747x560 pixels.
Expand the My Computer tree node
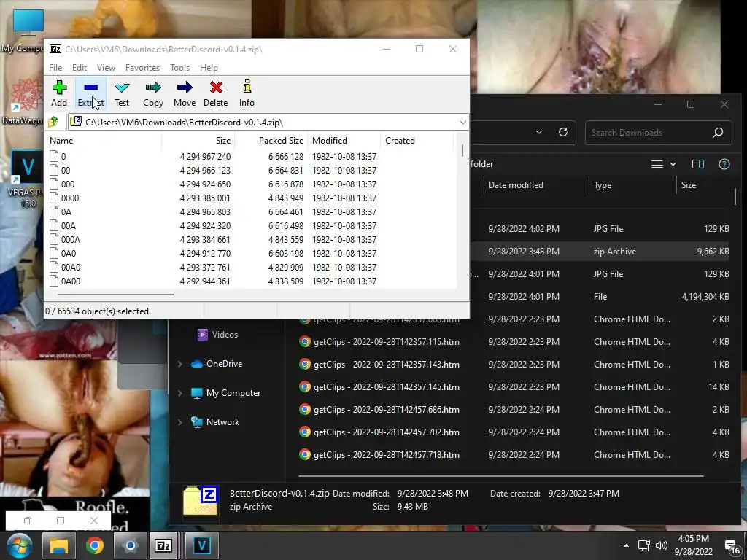[180, 393]
